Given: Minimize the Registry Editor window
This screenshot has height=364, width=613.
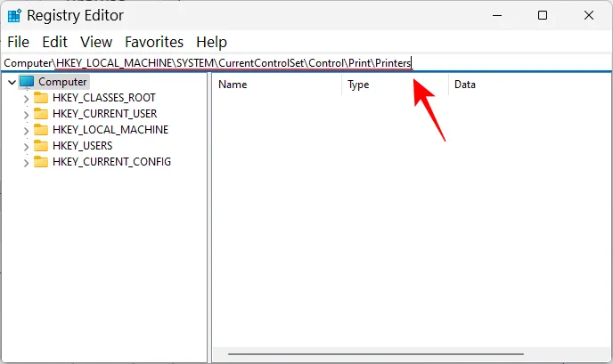Looking at the screenshot, I should point(497,16).
